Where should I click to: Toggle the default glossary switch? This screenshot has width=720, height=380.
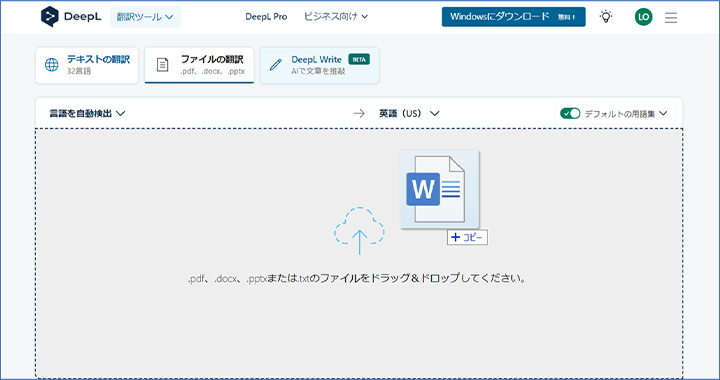click(x=570, y=113)
